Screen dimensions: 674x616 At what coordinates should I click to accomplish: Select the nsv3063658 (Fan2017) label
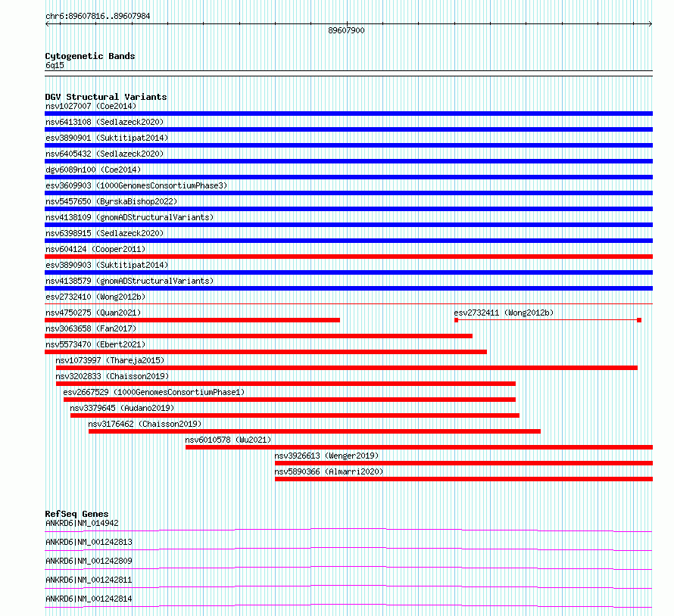tap(91, 328)
